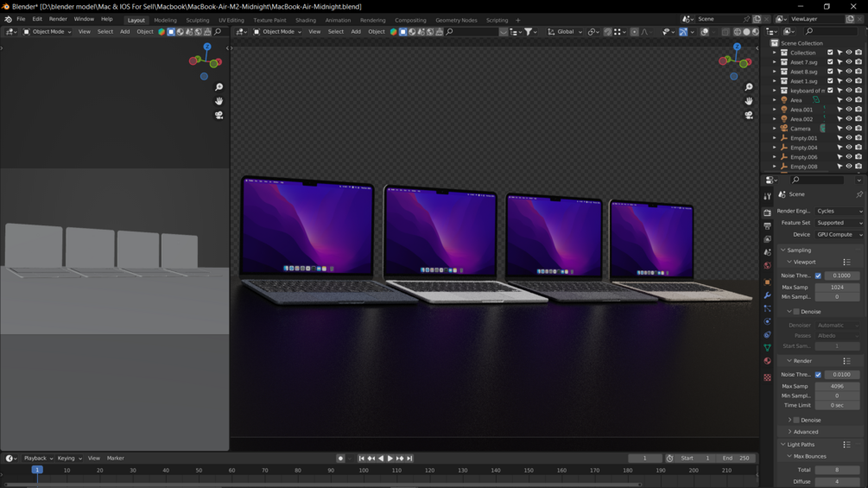Switch to the Shading workspace tab
This screenshot has height=488, width=868.
[306, 20]
